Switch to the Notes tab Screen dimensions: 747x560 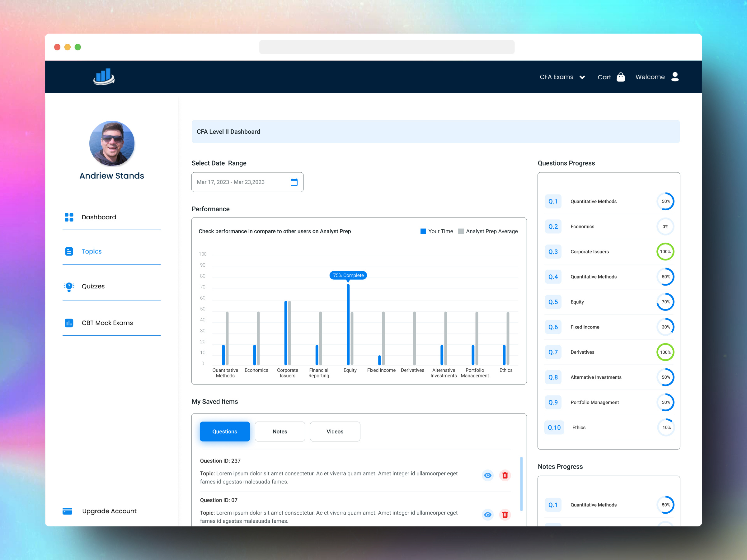(280, 432)
